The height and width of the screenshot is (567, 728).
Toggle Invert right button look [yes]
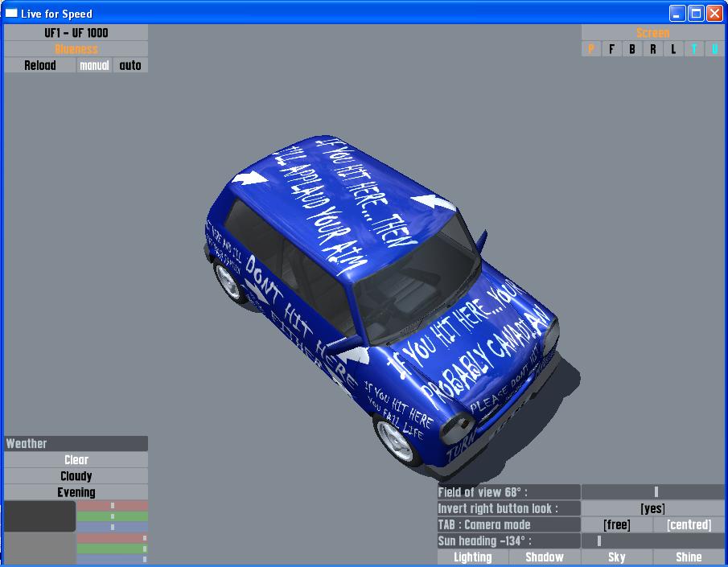point(652,508)
